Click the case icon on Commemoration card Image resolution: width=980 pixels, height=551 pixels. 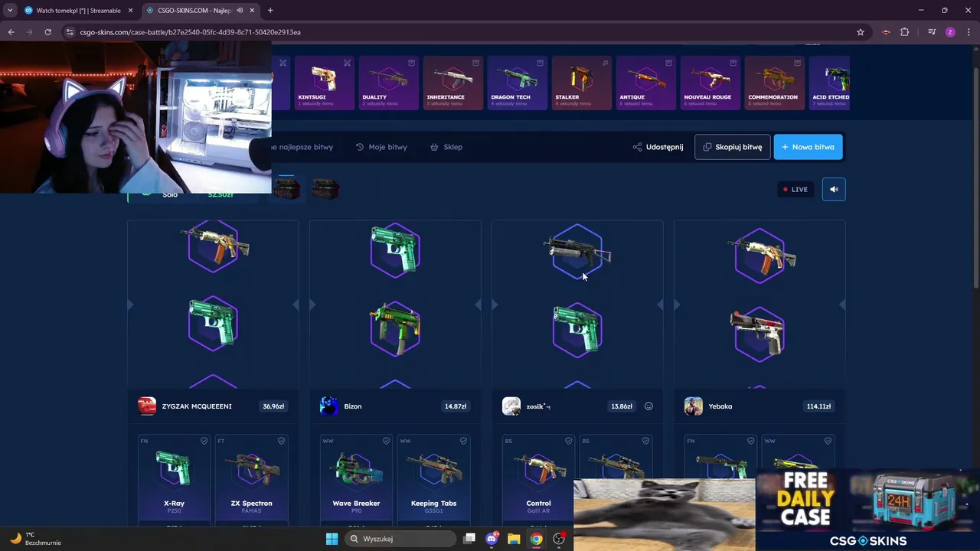(x=797, y=63)
